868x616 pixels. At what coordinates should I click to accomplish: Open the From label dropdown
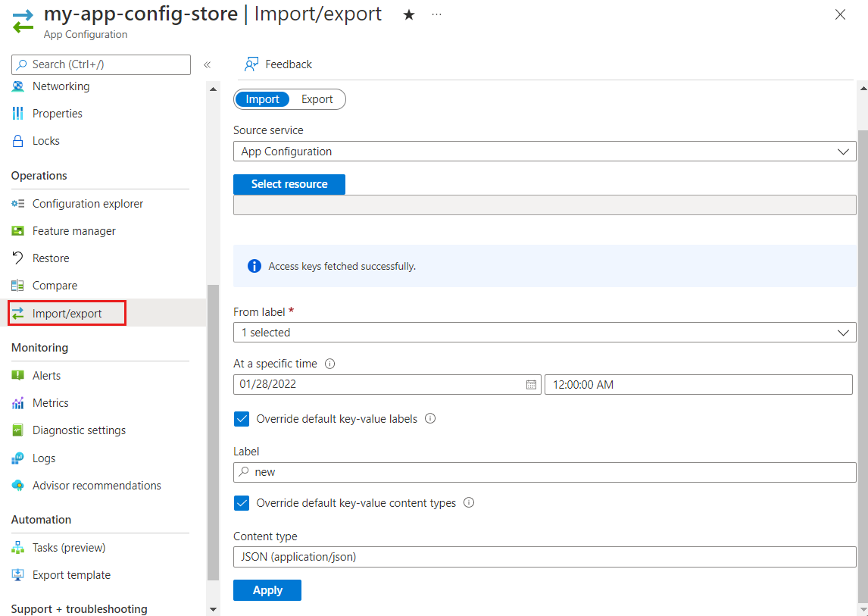(x=545, y=333)
